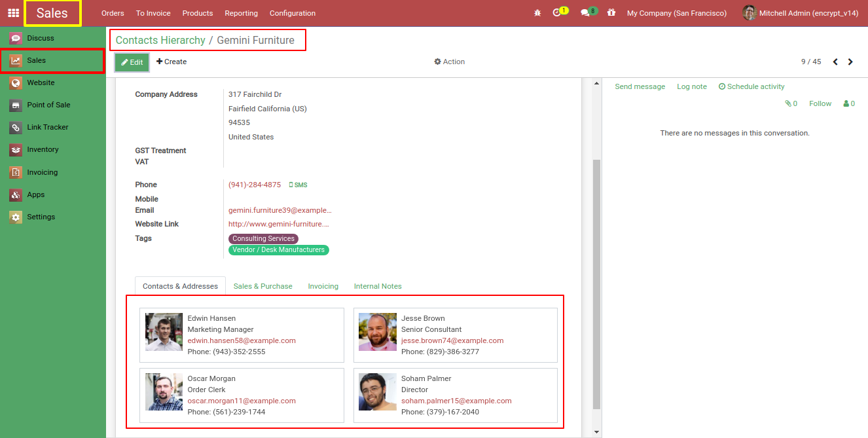Open the Configuration menu
The height and width of the screenshot is (438, 868).
[x=292, y=12]
